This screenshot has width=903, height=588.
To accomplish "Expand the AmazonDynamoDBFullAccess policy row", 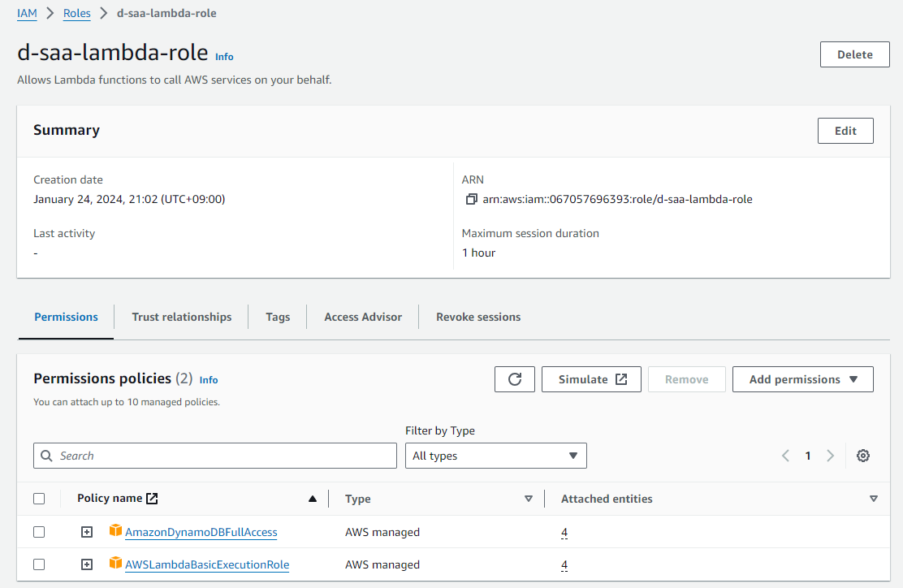I will tap(87, 532).
